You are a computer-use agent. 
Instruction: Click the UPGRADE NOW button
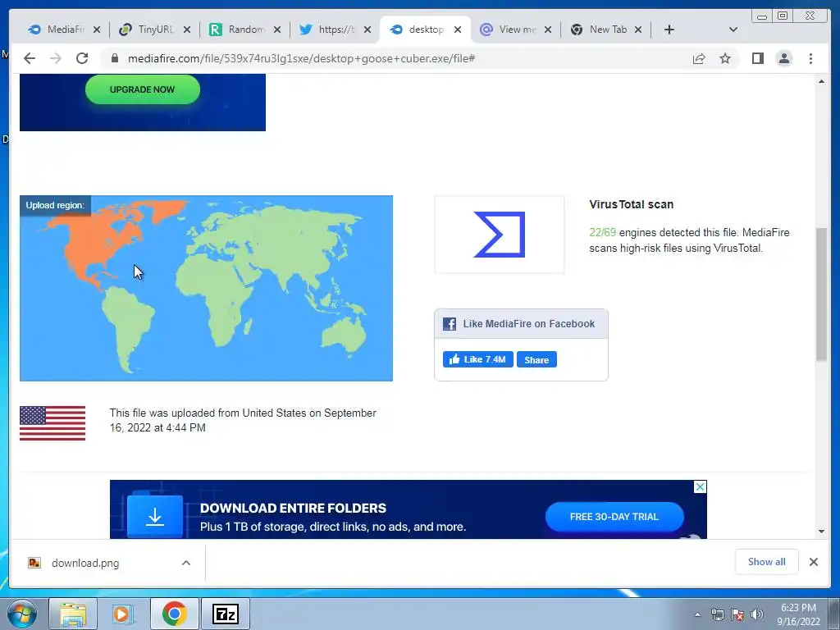143,89
